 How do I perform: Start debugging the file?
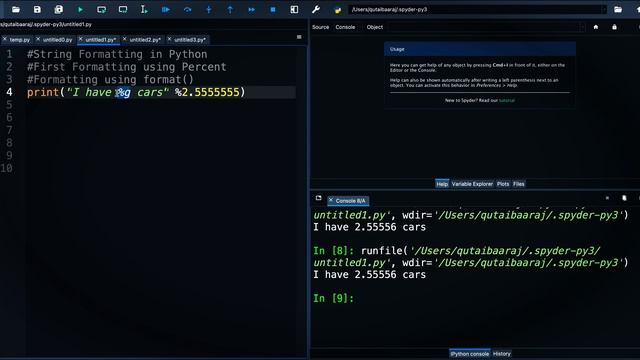pyautogui.click(x=166, y=9)
